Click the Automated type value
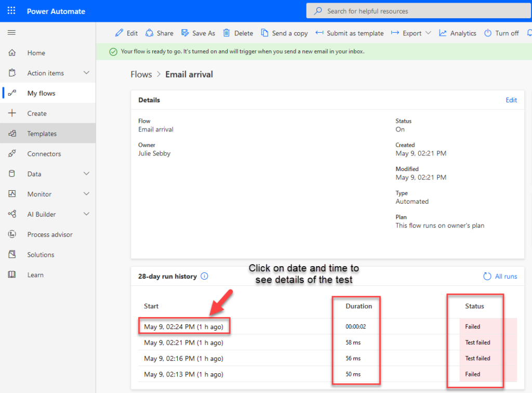Screen dimensions: 532x393 pyautogui.click(x=412, y=202)
